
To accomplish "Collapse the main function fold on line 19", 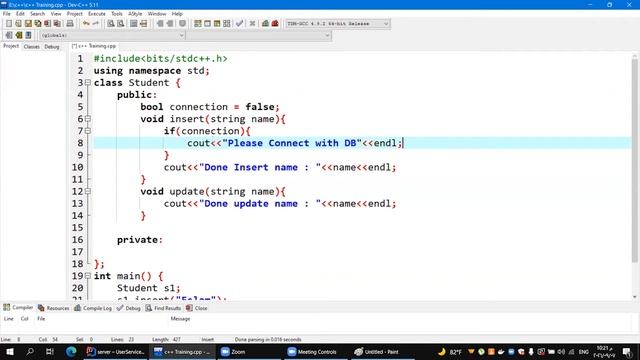I will [x=88, y=276].
